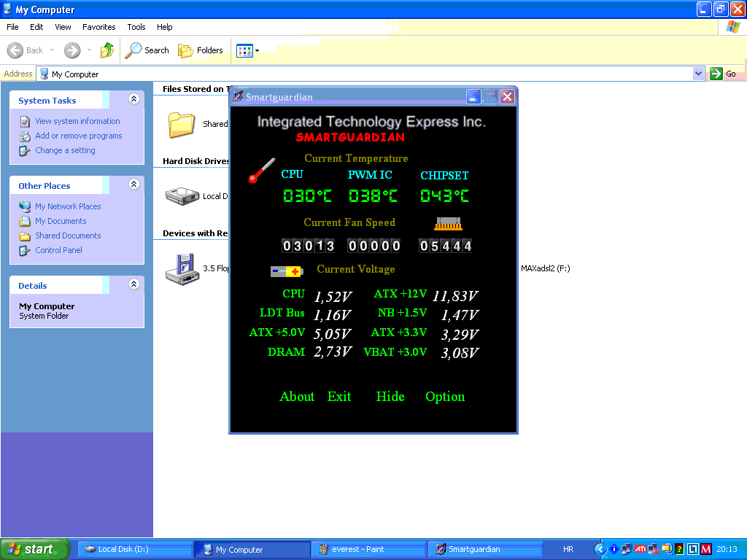Open the Search toolbar button
The image size is (747, 560).
pyautogui.click(x=147, y=50)
